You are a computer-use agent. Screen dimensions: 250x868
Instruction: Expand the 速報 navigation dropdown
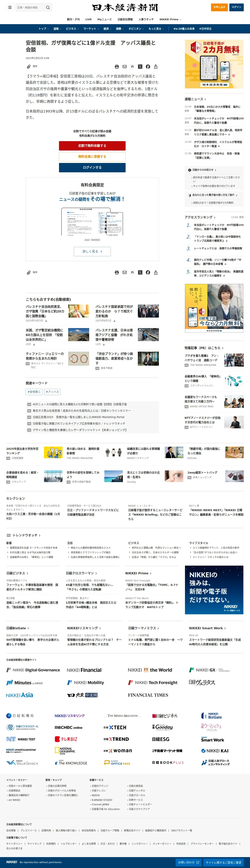[x=57, y=29]
